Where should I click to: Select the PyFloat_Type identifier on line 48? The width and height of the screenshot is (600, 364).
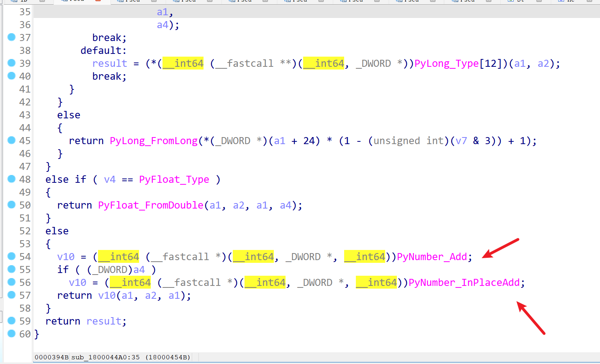pyautogui.click(x=174, y=179)
